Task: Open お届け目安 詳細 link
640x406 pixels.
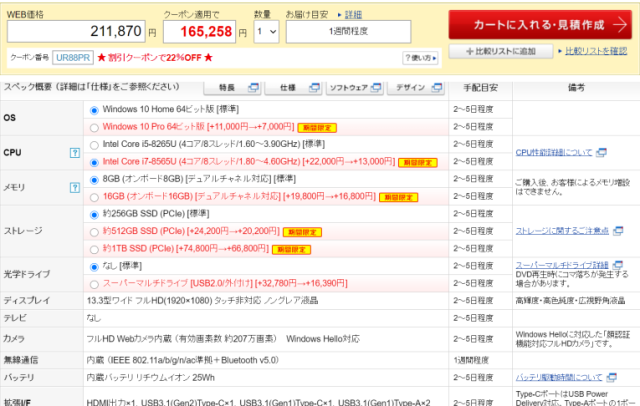Action: click(x=353, y=15)
